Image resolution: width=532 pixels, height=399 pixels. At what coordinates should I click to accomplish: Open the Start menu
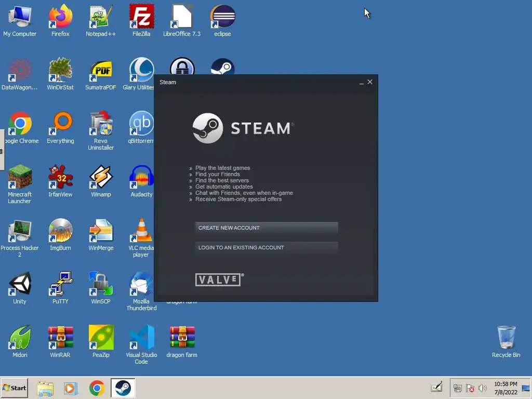[14, 388]
